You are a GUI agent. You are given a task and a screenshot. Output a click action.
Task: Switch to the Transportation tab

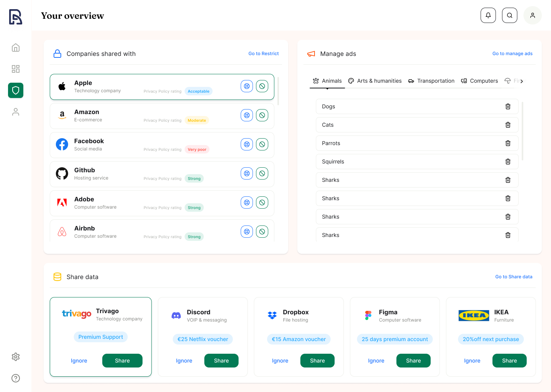tap(431, 81)
